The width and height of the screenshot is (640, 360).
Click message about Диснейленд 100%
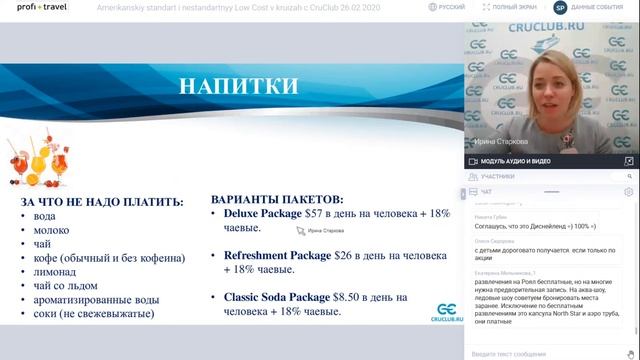535,226
